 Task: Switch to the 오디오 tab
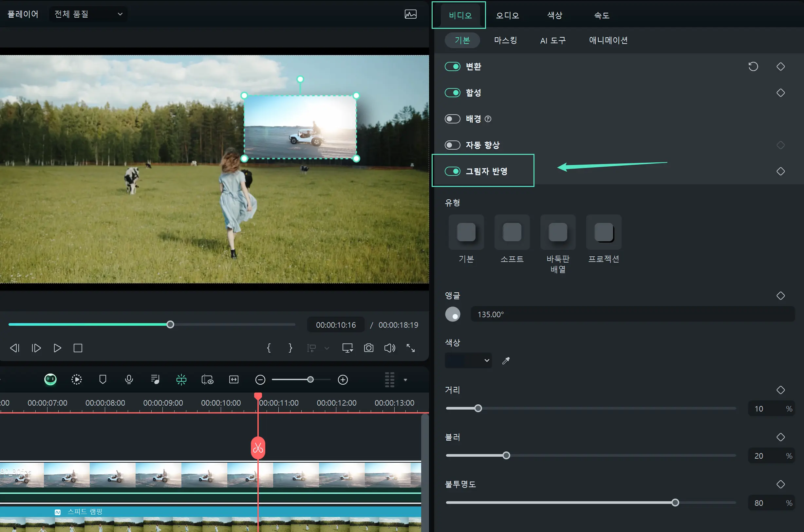coord(507,15)
